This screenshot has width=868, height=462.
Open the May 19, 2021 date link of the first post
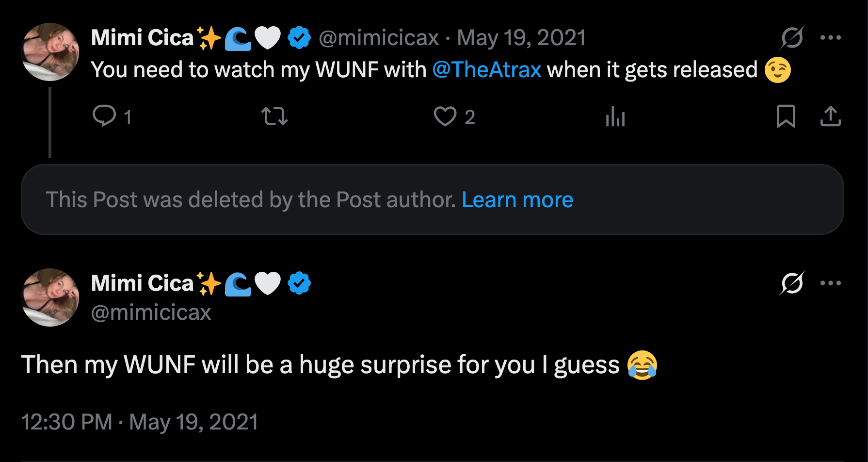pos(521,38)
